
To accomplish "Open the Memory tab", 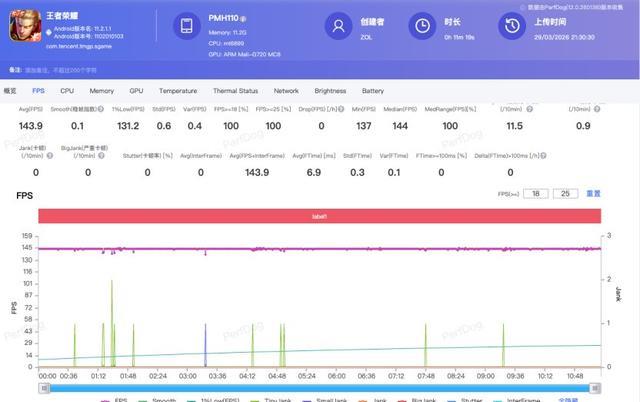I will 101,91.
